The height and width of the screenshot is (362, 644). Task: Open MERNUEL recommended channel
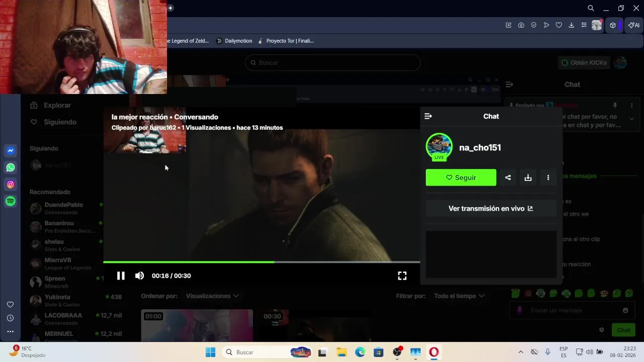75,336
